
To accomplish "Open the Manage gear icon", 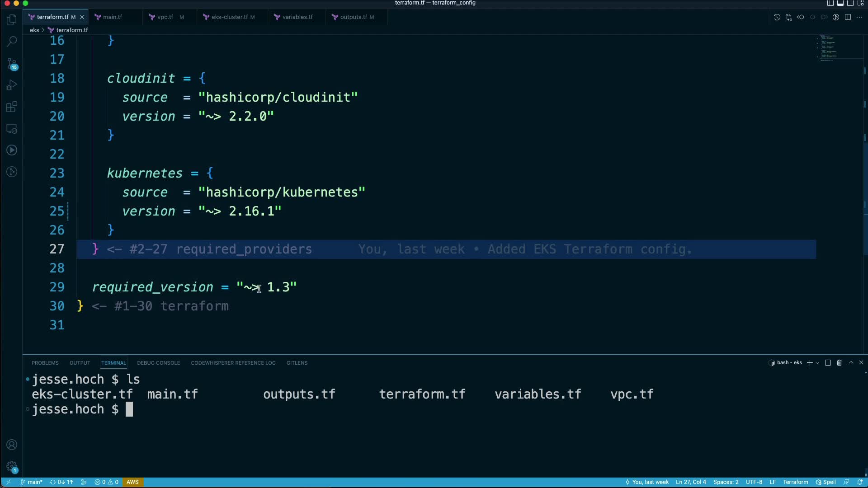I will (x=12, y=466).
